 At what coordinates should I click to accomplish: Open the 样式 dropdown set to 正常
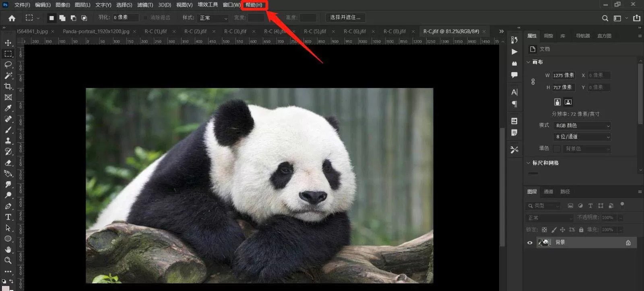pos(213,18)
